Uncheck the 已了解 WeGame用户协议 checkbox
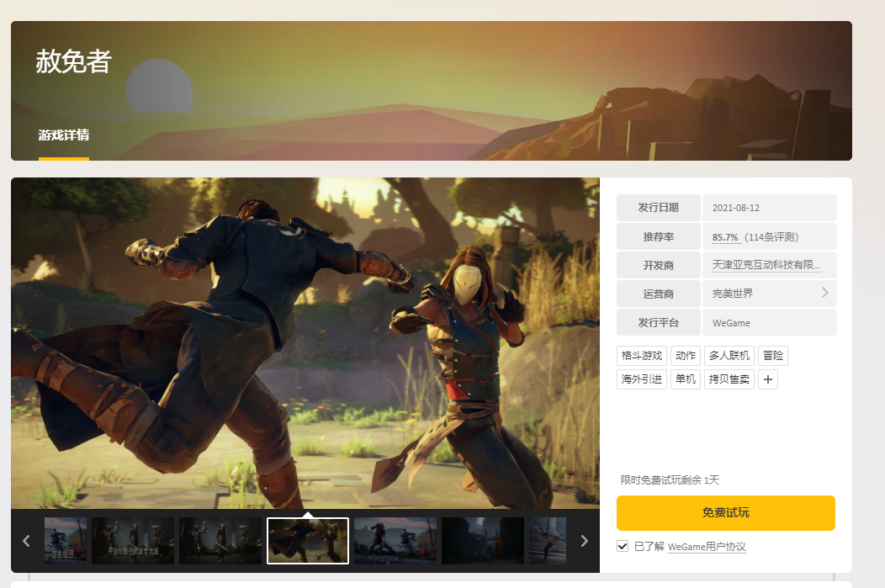Image resolution: width=885 pixels, height=588 pixels. pyautogui.click(x=623, y=546)
